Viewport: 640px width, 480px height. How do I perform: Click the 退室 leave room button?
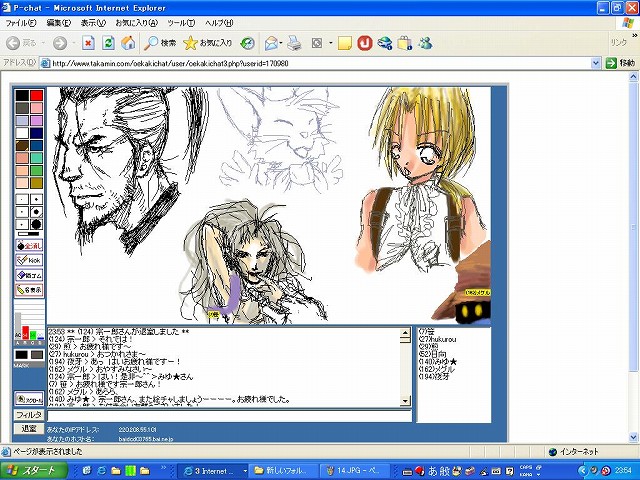29,429
